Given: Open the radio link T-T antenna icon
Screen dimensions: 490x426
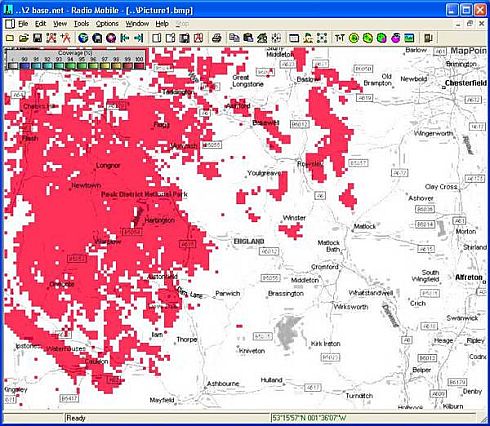Looking at the screenshot, I should (340, 38).
